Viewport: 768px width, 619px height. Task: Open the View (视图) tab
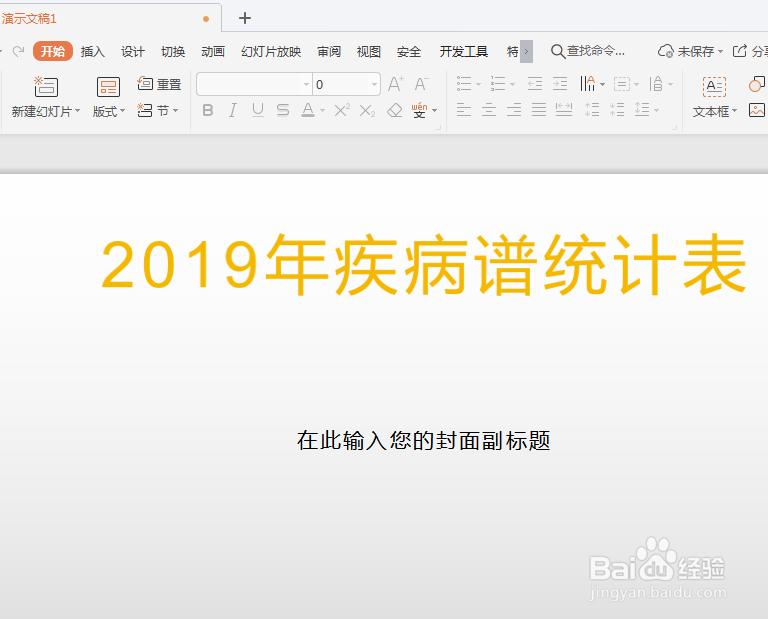coord(369,51)
